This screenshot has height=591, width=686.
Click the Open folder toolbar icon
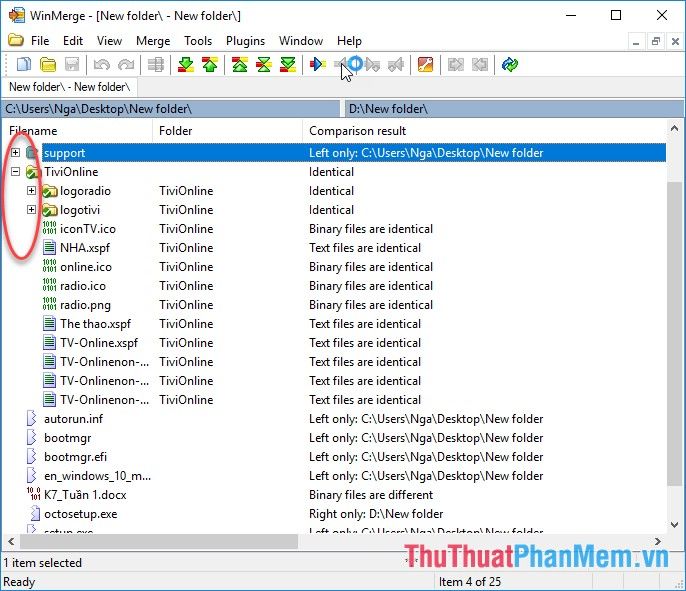48,65
